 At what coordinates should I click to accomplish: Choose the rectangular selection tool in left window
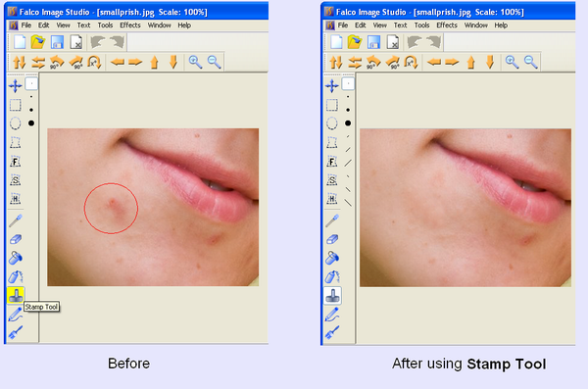[15, 105]
